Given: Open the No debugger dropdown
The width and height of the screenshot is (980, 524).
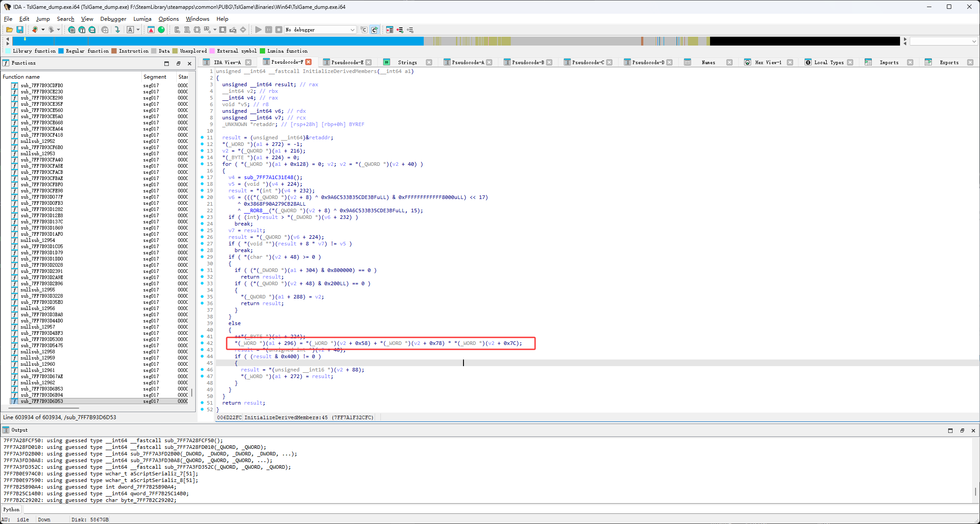Looking at the screenshot, I should pos(352,30).
